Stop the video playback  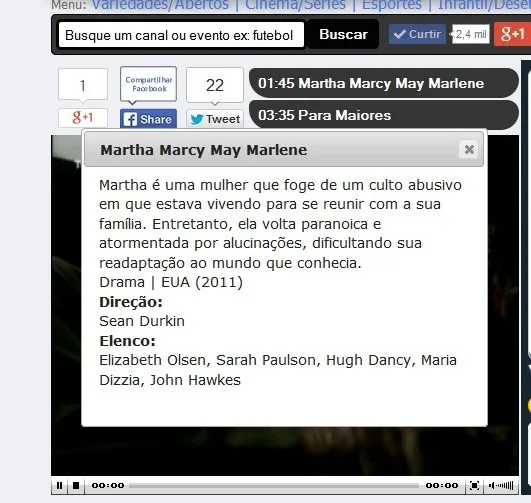(x=76, y=485)
